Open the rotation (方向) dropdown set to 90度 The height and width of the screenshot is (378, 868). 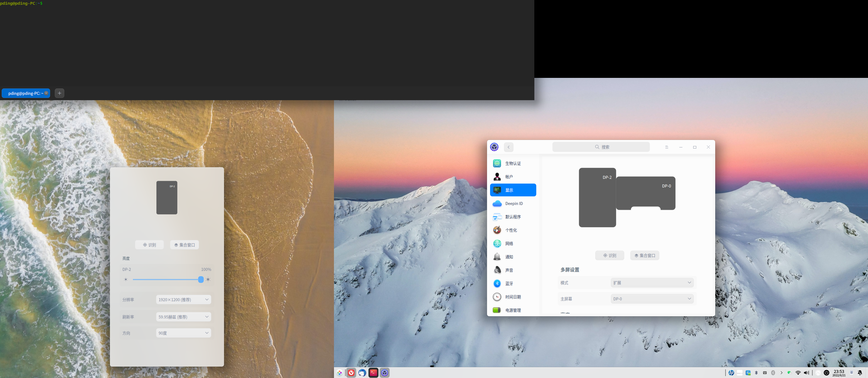tap(183, 333)
